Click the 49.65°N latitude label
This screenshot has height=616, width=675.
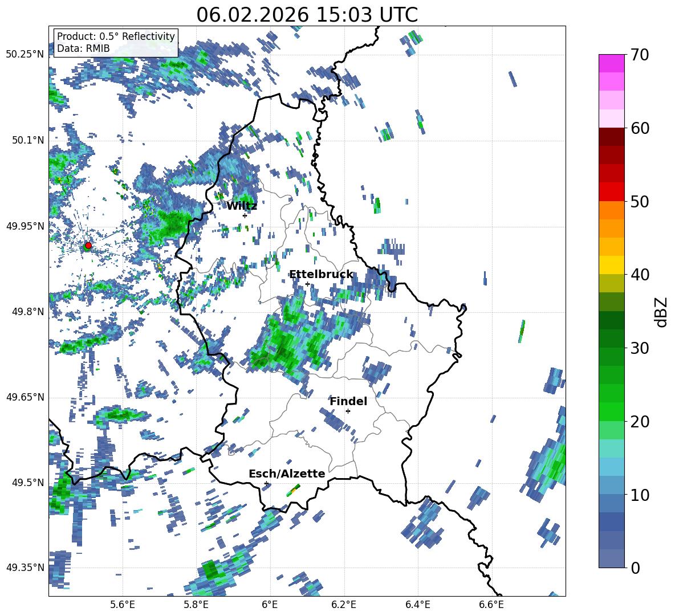click(25, 397)
